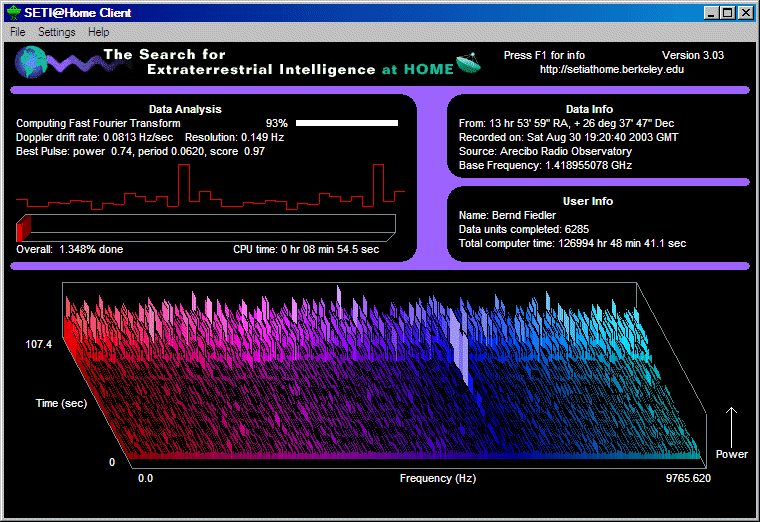Screen dimensions: 760x522
Task: Click 'Data units completed: 6285' text
Action: tap(523, 230)
